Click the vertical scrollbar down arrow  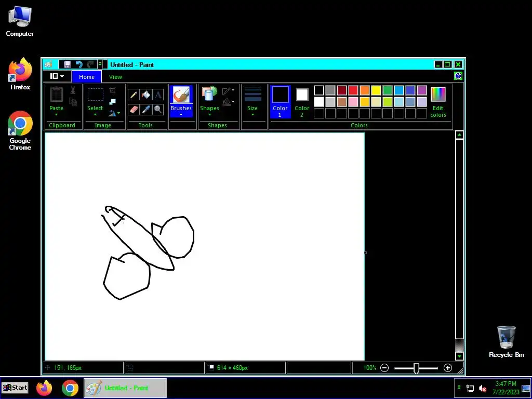tap(459, 356)
